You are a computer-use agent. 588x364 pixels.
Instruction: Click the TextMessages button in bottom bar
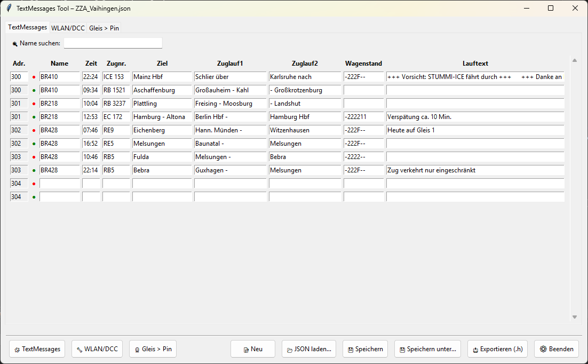click(37, 349)
